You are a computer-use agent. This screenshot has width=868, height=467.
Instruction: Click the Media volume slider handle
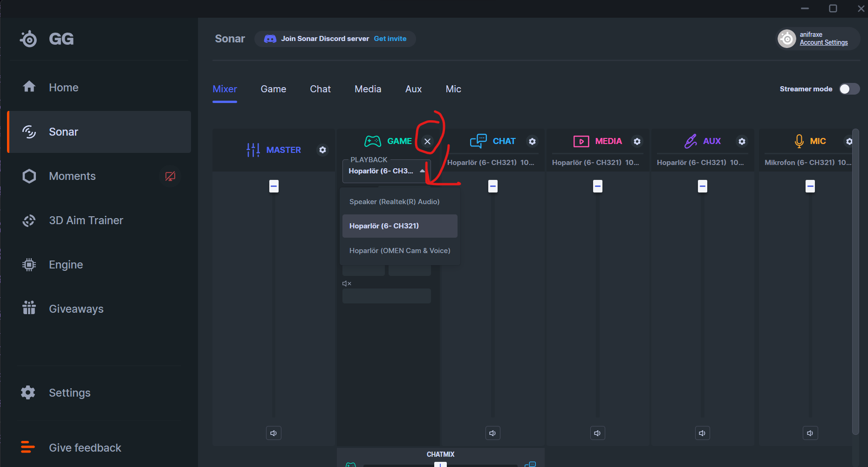point(598,186)
